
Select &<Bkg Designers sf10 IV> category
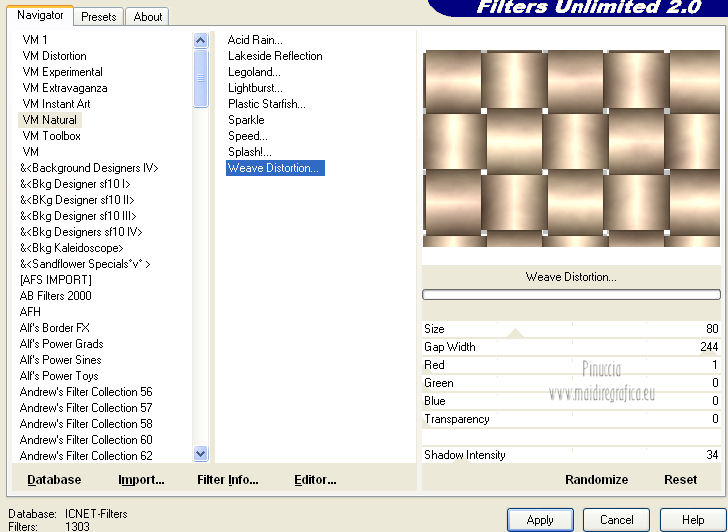[81, 232]
